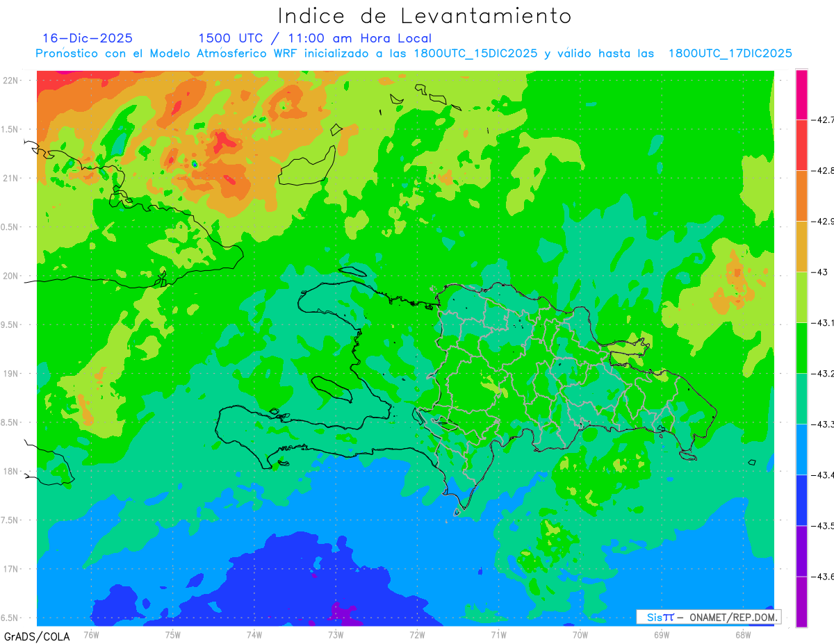
Task: Click the latitude label "22N"
Action: 11,81
